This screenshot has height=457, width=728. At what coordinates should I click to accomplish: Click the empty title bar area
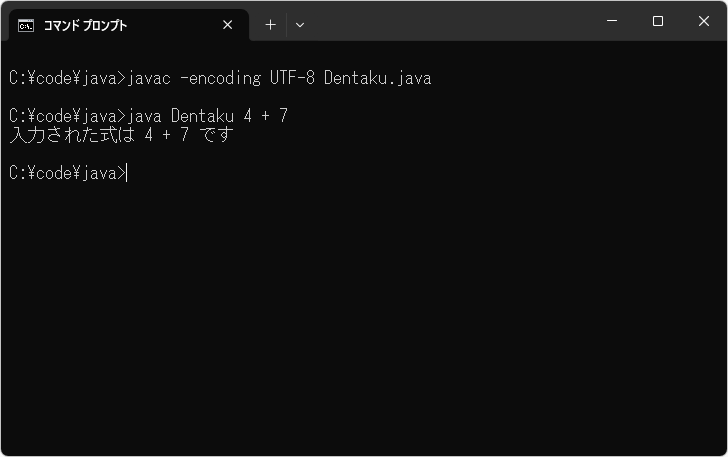tap(450, 22)
